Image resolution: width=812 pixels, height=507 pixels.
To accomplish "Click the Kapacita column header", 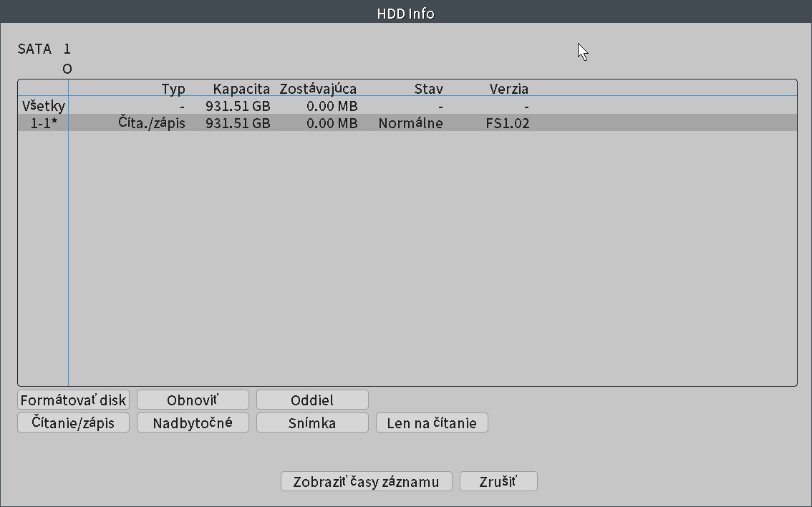I will (x=241, y=89).
